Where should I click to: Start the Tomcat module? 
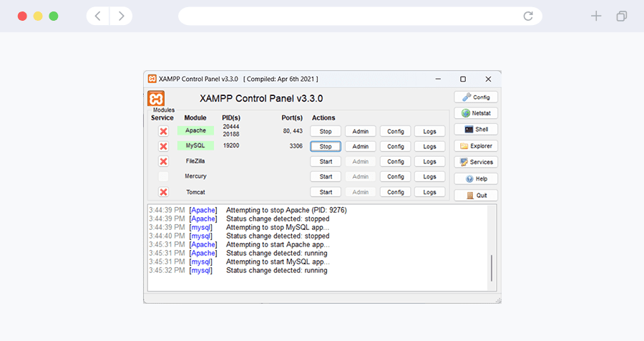[326, 192]
